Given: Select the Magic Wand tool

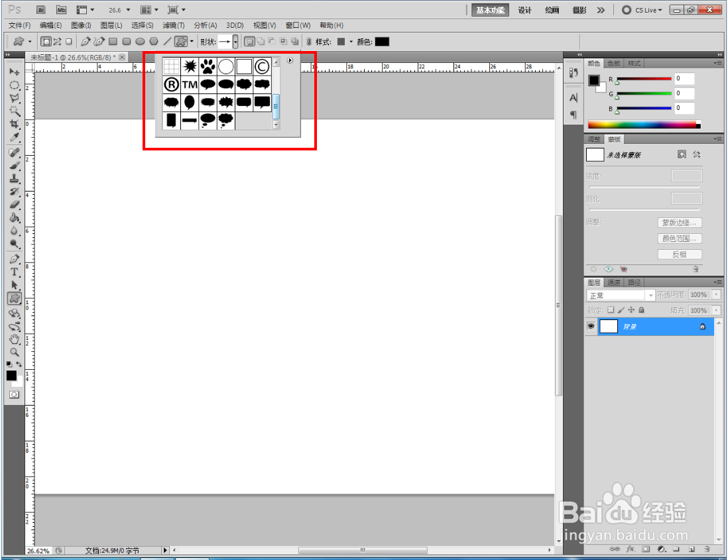Looking at the screenshot, I should (15, 111).
